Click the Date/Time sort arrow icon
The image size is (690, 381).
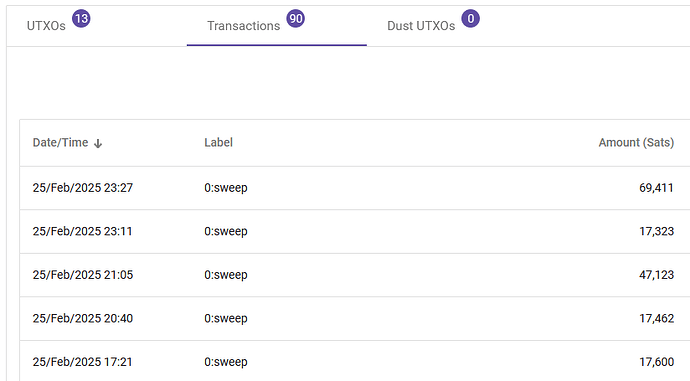click(98, 143)
